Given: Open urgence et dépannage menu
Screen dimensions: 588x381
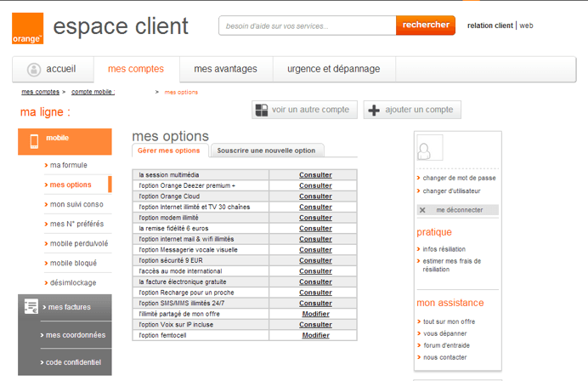Looking at the screenshot, I should click(333, 69).
